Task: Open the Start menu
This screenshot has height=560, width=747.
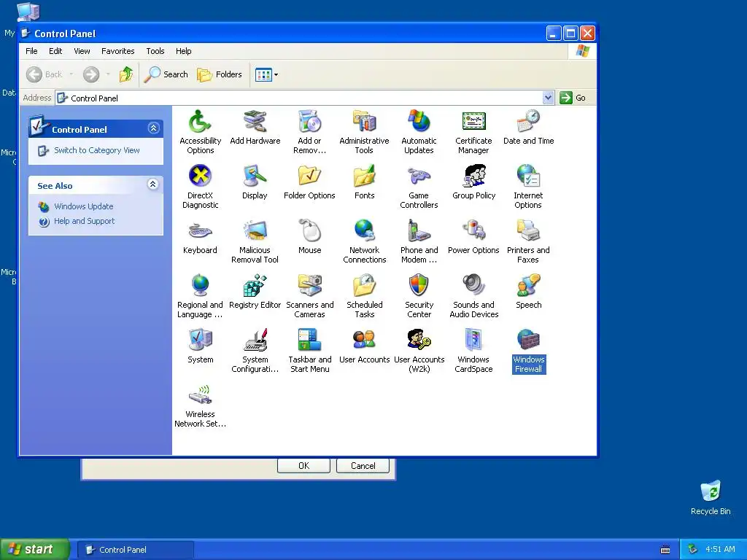Action: click(x=34, y=549)
